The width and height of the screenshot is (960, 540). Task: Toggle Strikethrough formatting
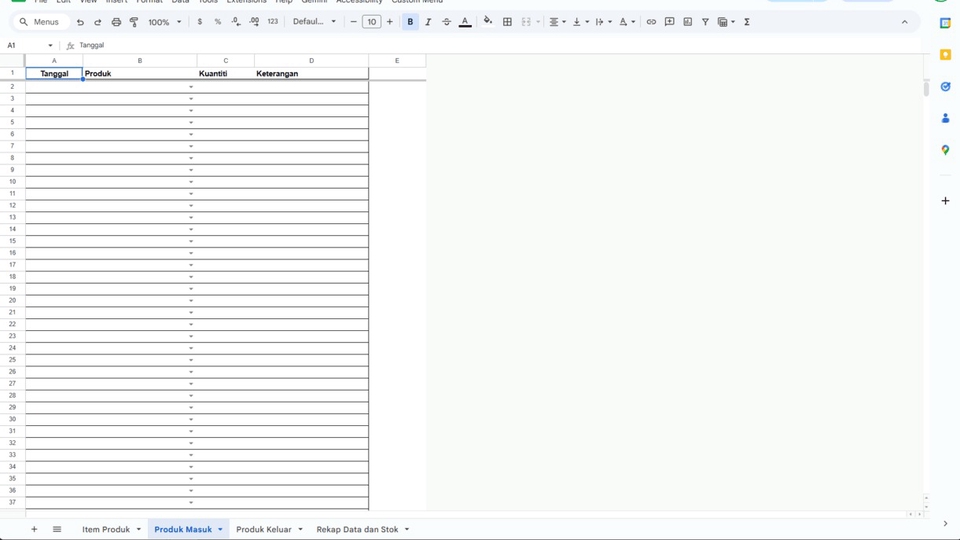click(x=446, y=22)
